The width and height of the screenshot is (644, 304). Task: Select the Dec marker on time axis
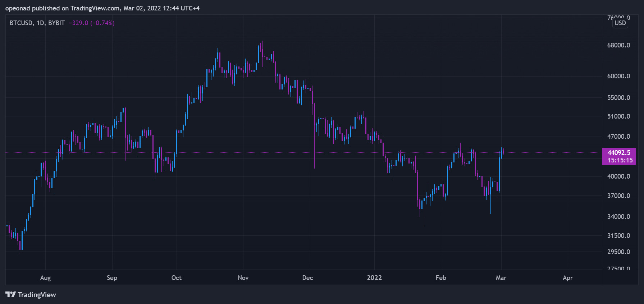pos(308,278)
